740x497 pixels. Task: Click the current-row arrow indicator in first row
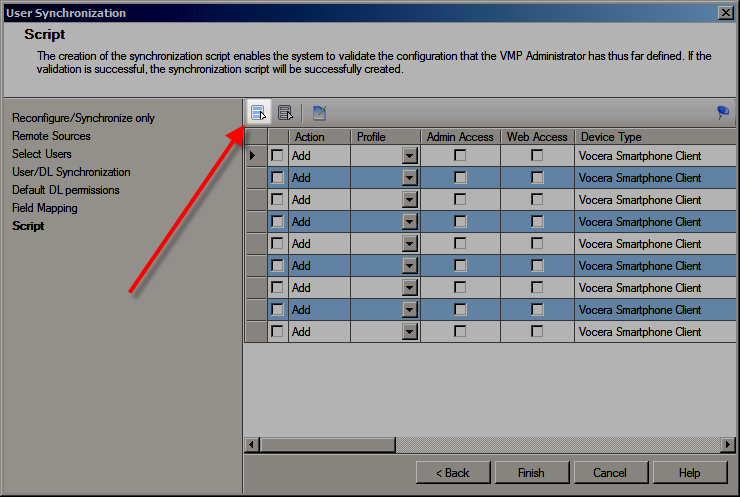pos(253,155)
